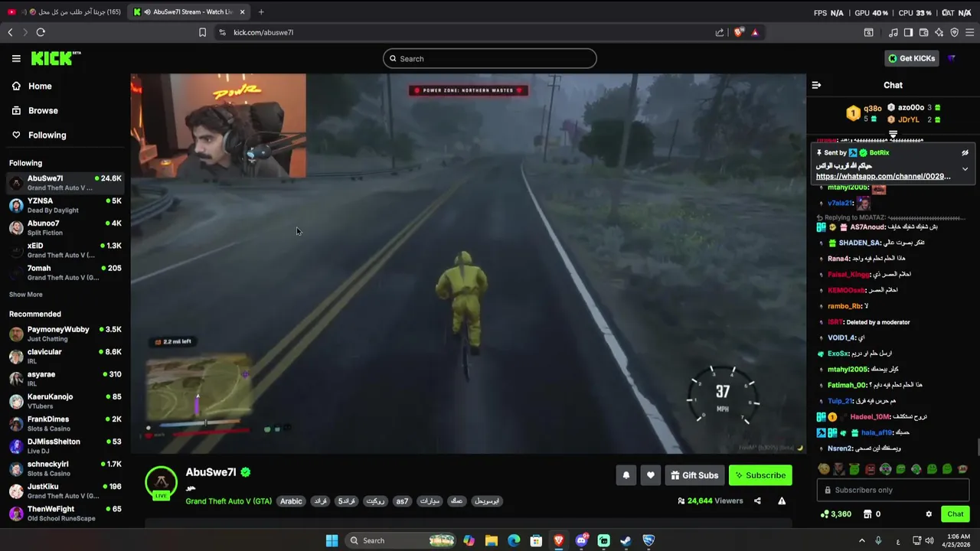This screenshot has width=980, height=551.
Task: Toggle the Brave sidebar panel icon
Action: (908, 32)
